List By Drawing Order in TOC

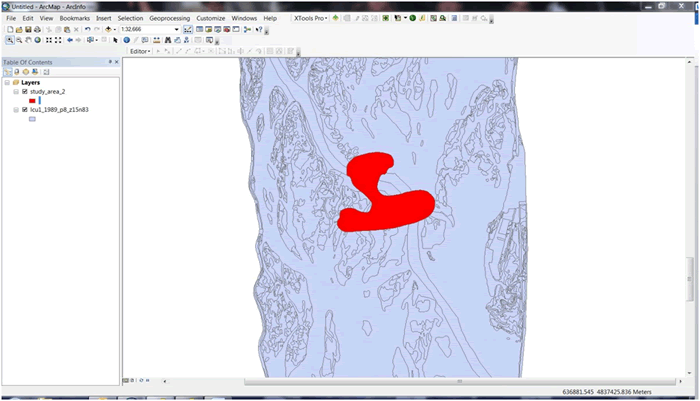pos(7,72)
